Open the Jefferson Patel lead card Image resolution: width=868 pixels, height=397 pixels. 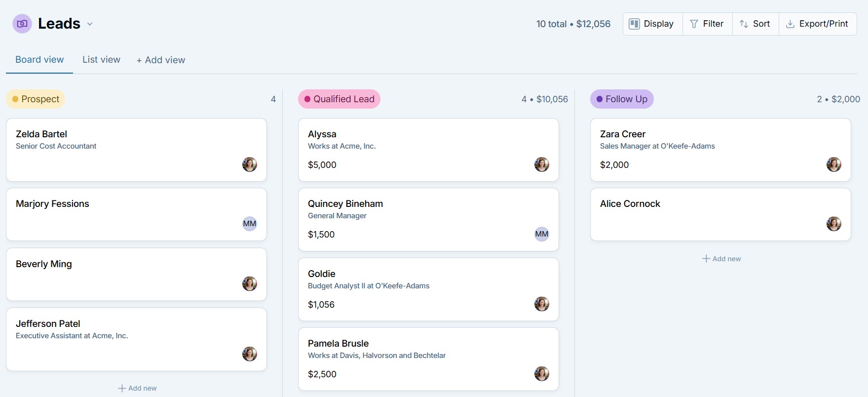(x=136, y=339)
